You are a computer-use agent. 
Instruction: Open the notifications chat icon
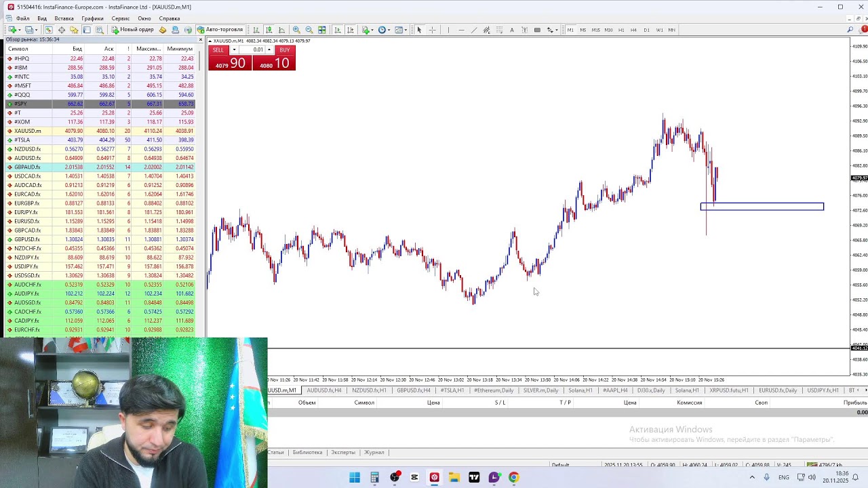click(x=863, y=29)
